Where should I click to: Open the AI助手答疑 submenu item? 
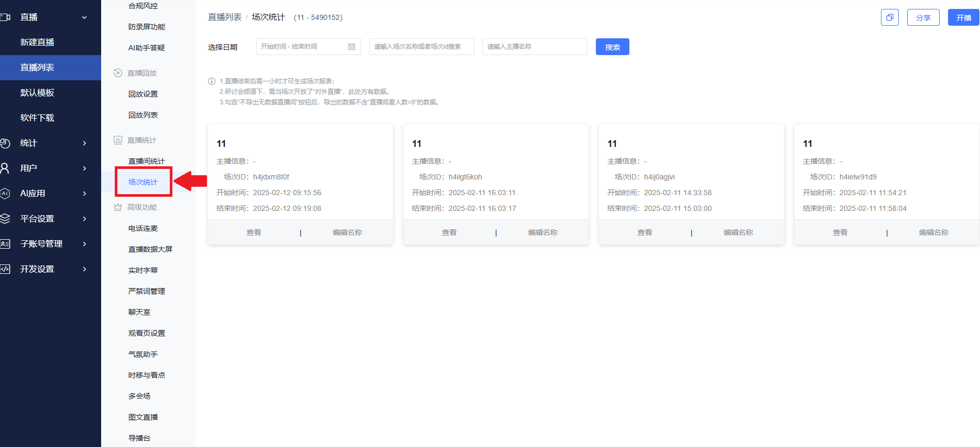147,48
